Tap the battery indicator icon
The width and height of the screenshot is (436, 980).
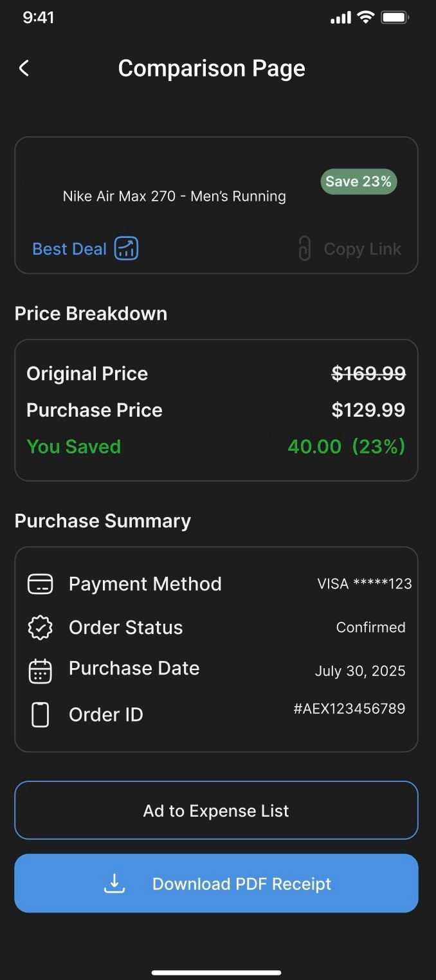(x=395, y=17)
